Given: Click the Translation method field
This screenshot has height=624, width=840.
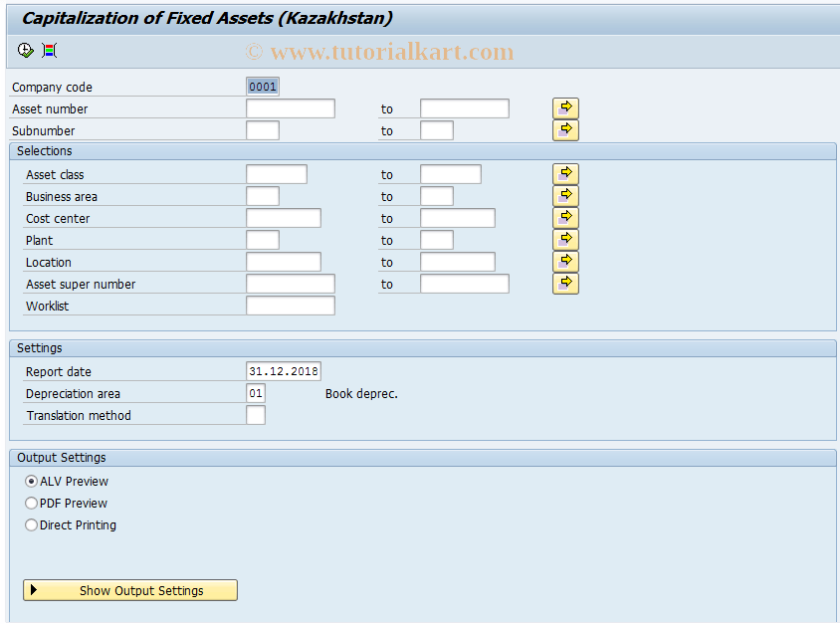Looking at the screenshot, I should pos(256,415).
